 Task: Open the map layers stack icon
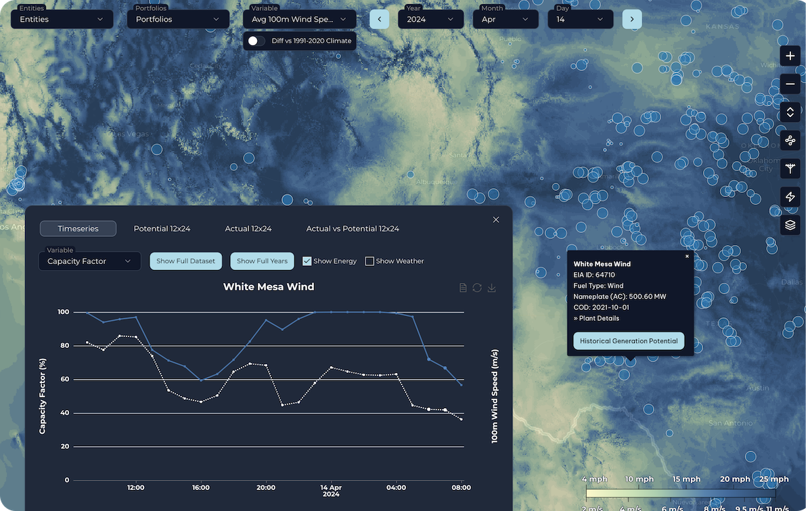click(790, 225)
